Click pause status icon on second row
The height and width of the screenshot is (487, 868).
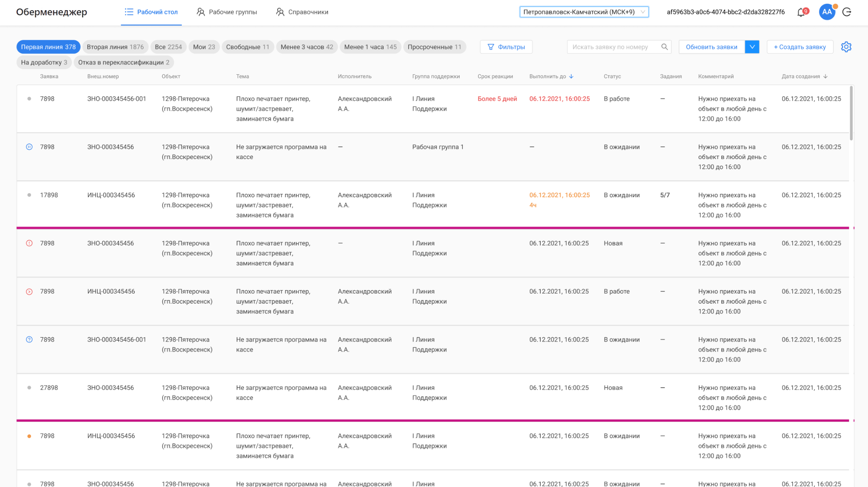pyautogui.click(x=29, y=147)
